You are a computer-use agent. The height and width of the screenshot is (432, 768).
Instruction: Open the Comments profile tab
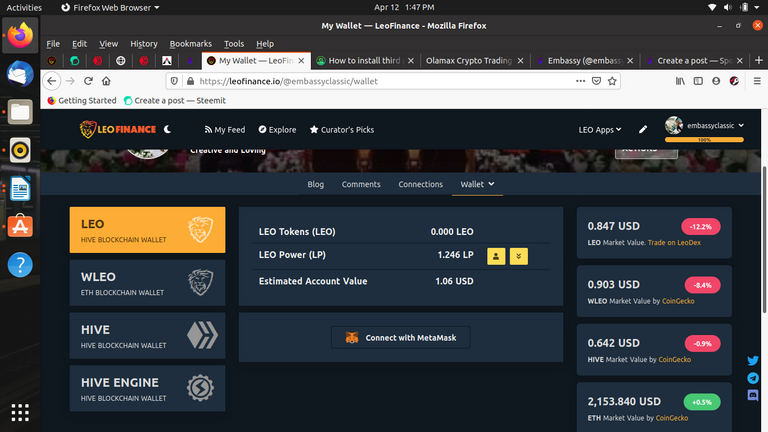tap(361, 184)
